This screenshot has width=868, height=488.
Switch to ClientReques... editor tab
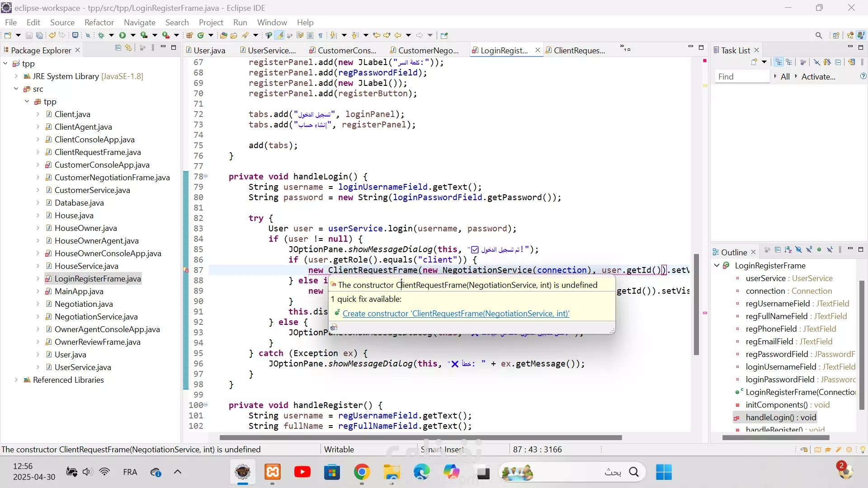[575, 50]
